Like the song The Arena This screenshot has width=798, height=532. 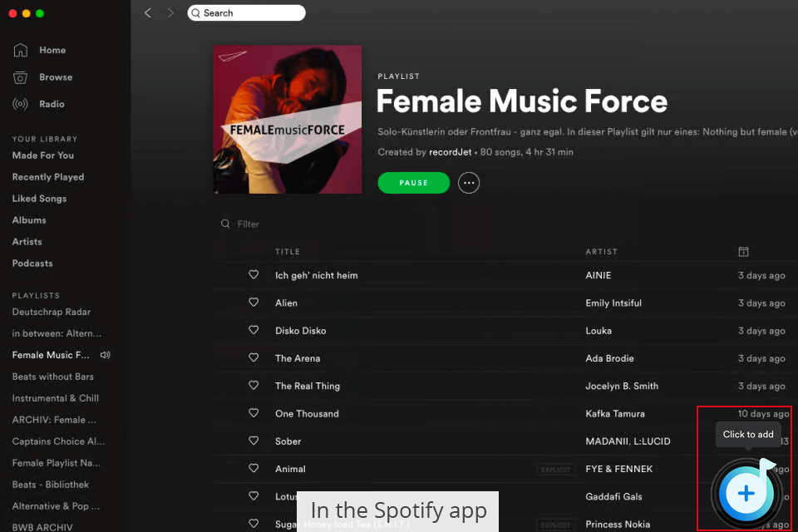(254, 358)
